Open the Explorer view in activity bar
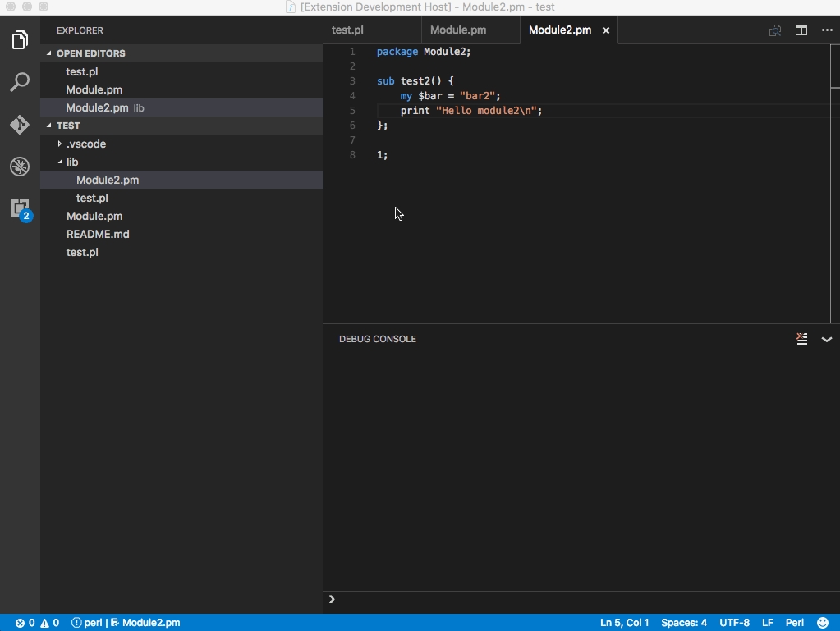The height and width of the screenshot is (631, 840). point(20,39)
